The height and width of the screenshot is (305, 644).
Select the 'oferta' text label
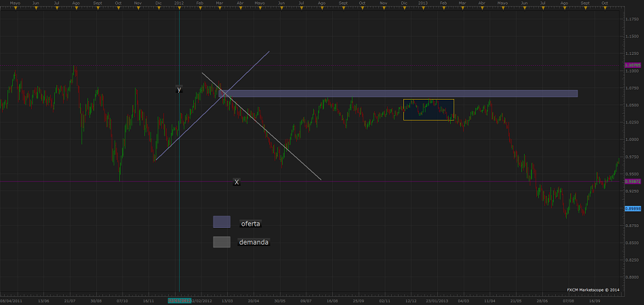tap(250, 223)
